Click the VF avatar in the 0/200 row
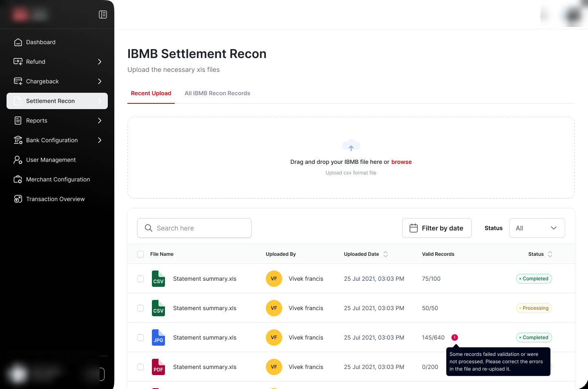 (274, 367)
